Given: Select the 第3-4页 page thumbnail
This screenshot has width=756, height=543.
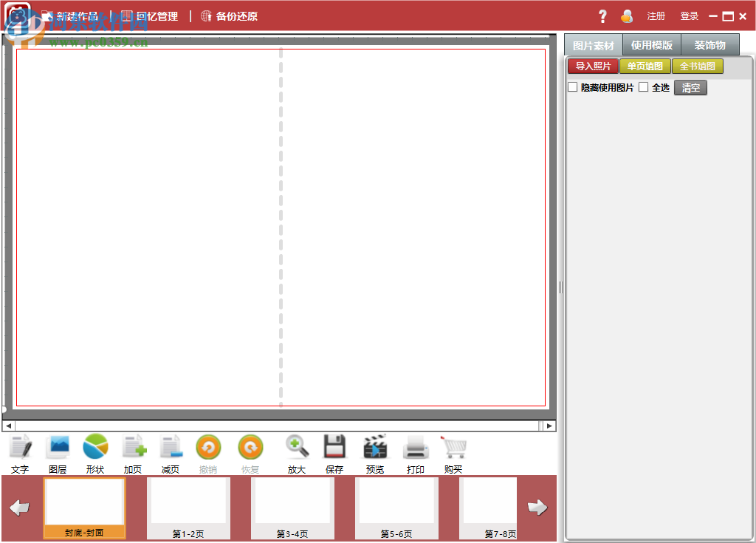Looking at the screenshot, I should pos(292,508).
